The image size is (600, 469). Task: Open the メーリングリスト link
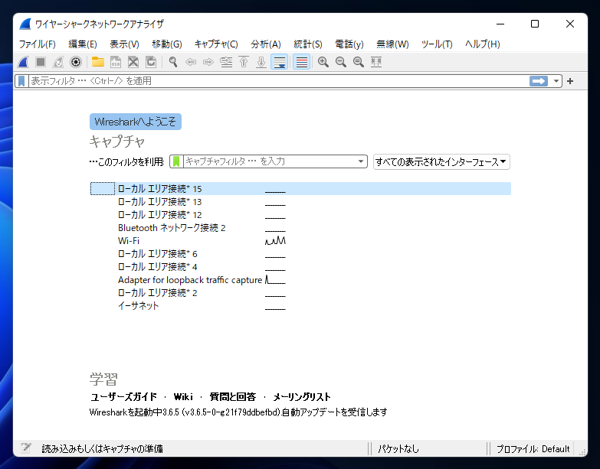pyautogui.click(x=302, y=397)
